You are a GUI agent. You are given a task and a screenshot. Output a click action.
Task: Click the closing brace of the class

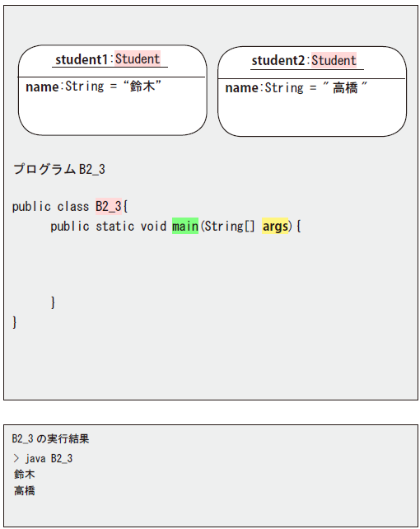(x=15, y=322)
